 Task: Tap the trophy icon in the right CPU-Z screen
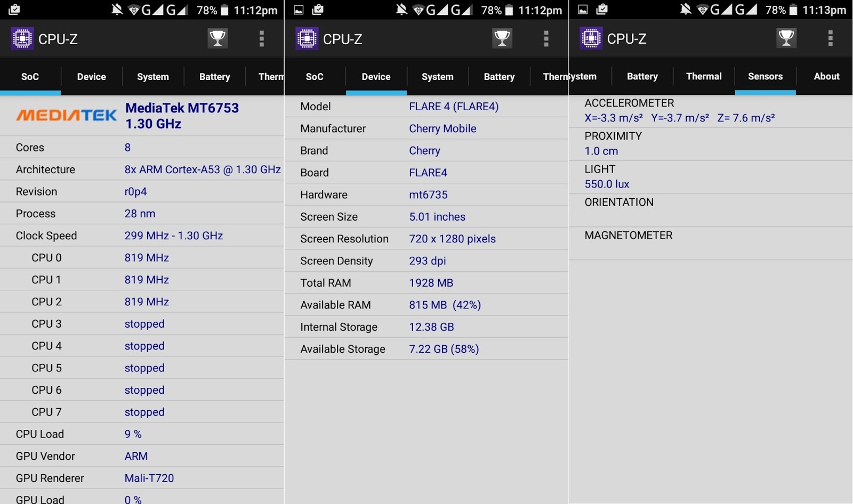(786, 38)
